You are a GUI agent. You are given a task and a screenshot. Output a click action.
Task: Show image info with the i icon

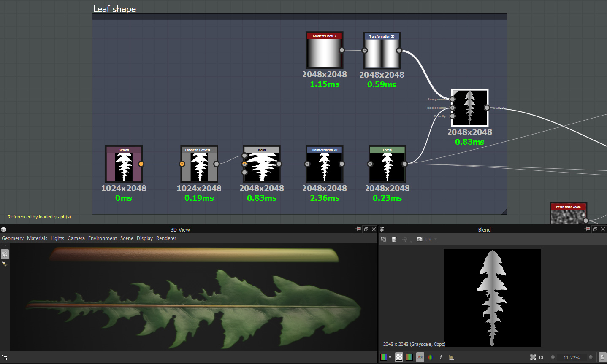(x=441, y=357)
